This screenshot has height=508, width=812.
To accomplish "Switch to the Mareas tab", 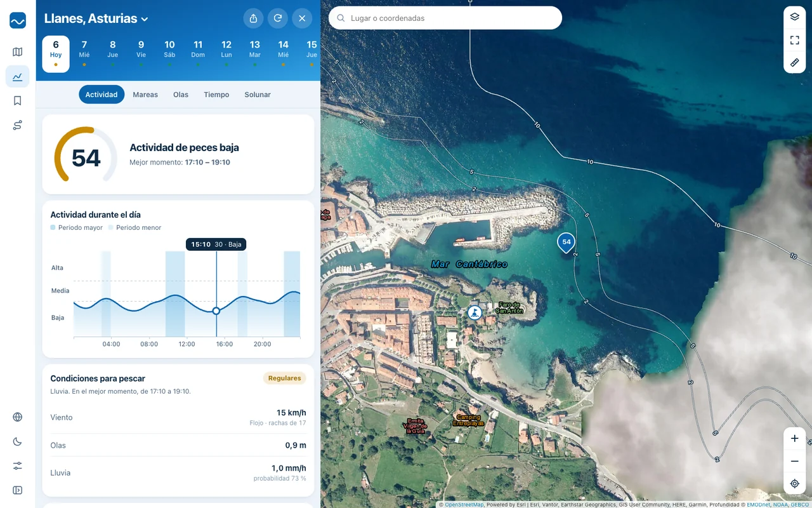I will pos(145,95).
